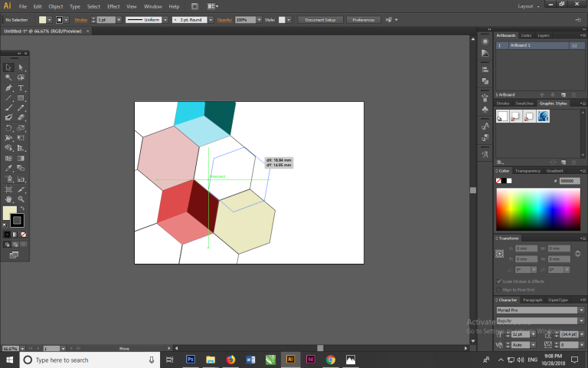
Task: Toggle Scale Strokes & Effects checkbox
Action: click(x=499, y=281)
